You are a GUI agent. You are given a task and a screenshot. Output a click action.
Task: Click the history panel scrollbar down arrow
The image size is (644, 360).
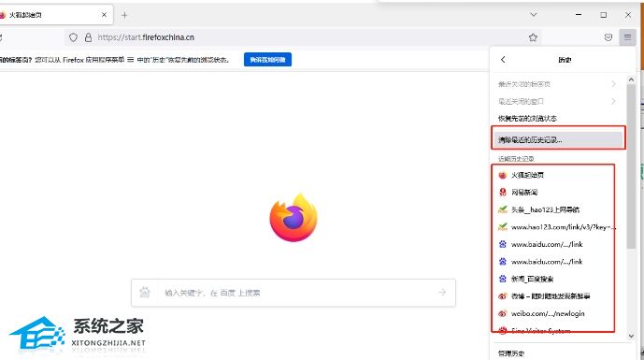pos(631,337)
